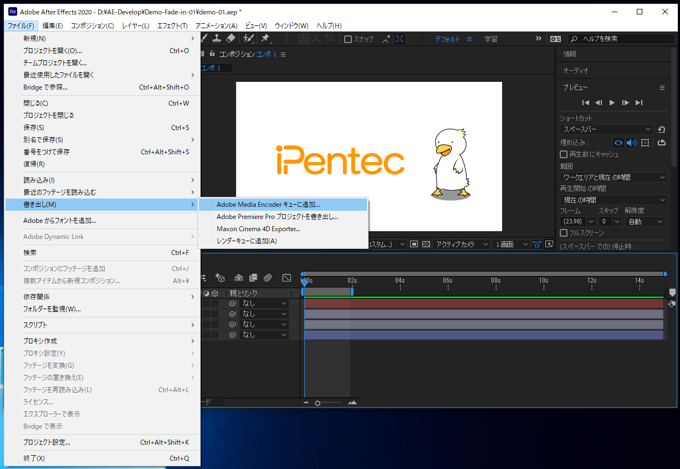This screenshot has width=680, height=469.
Task: Open the graph editor icon in timeline
Action: tap(286, 278)
